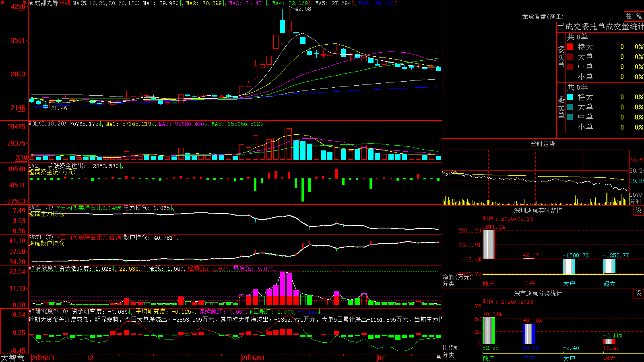Image resolution: width=644 pixels, height=362 pixels.
Task: Click the 超赢散户持仓 label
Action: (46, 243)
